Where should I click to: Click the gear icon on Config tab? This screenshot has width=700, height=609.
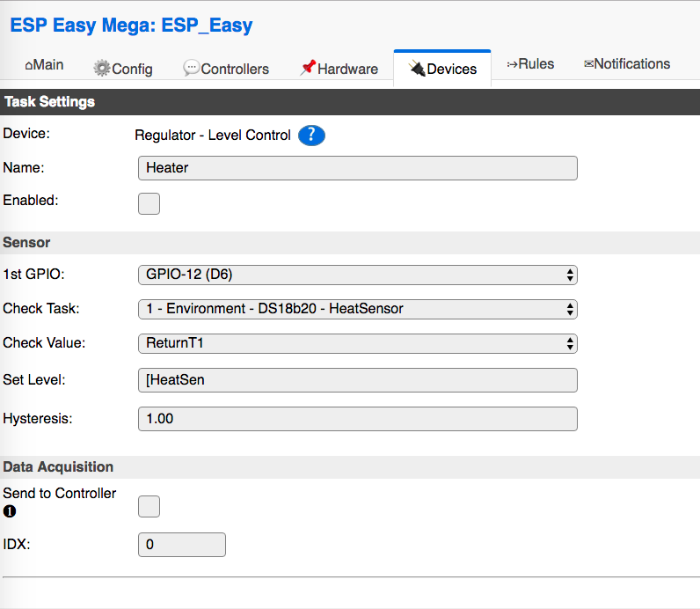[x=101, y=68]
